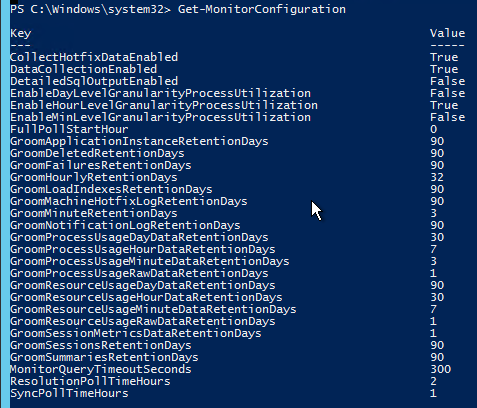Select the DetailedSqlOutputEnabled key
The width and height of the screenshot is (477, 408).
94,81
